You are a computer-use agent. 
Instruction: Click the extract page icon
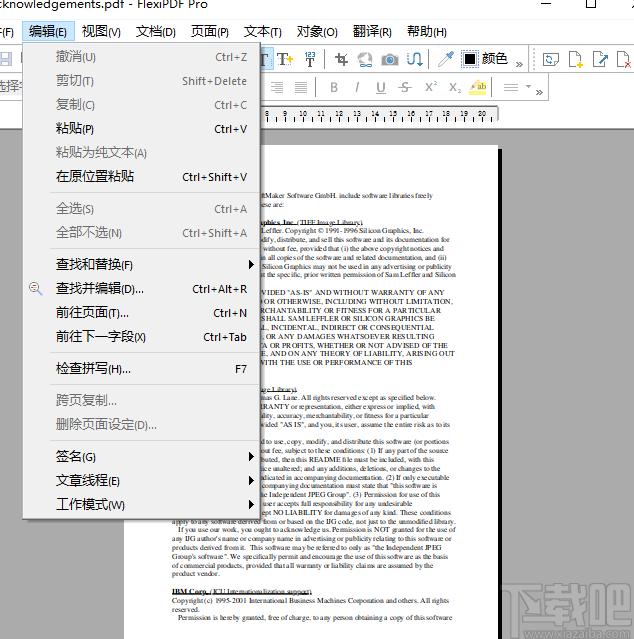(600, 59)
